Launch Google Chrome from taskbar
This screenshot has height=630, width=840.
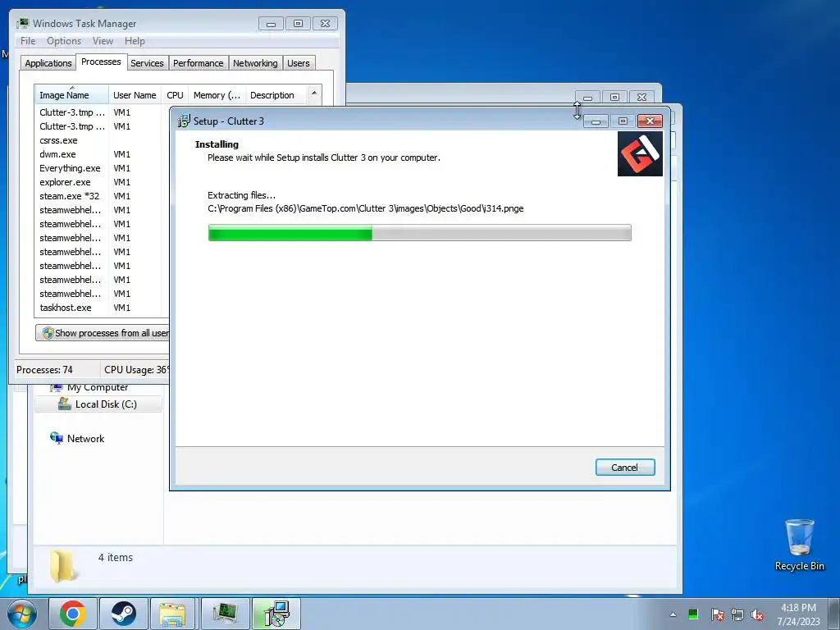(73, 614)
